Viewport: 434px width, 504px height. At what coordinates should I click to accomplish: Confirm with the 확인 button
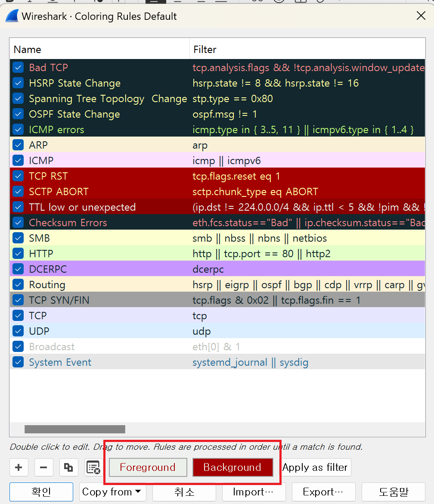[41, 492]
